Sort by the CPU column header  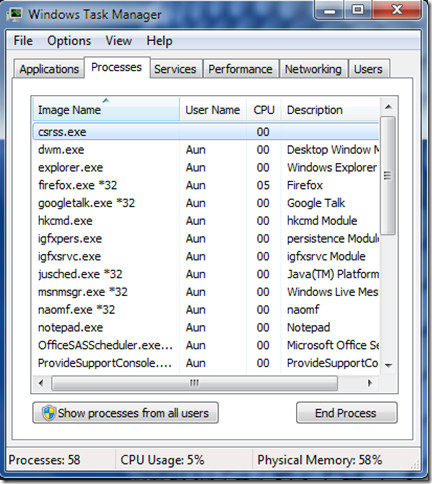(x=264, y=110)
